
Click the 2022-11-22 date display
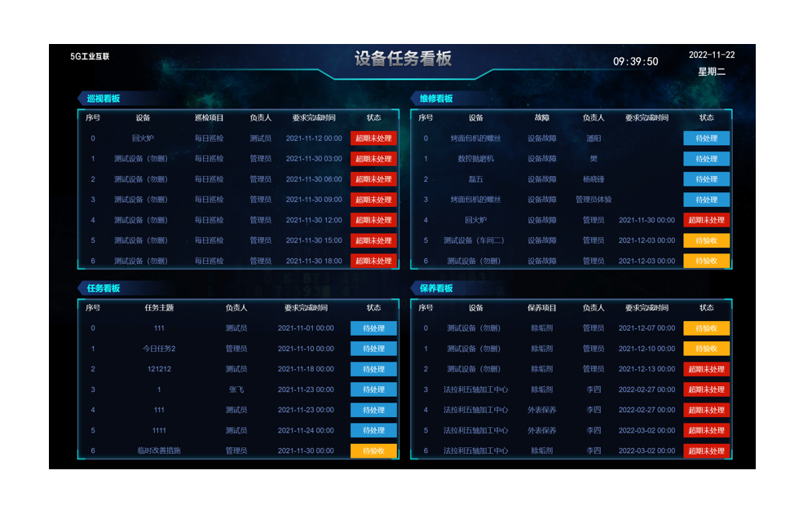tap(712, 55)
